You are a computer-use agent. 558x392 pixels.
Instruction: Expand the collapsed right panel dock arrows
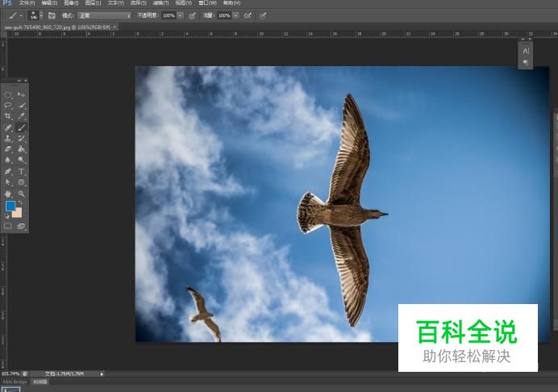(523, 39)
